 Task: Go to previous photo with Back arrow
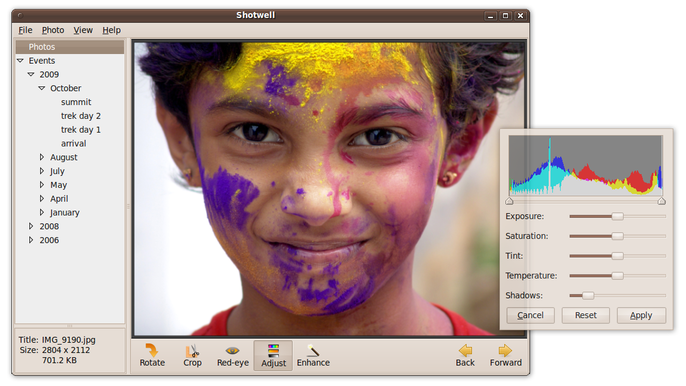pyautogui.click(x=465, y=355)
